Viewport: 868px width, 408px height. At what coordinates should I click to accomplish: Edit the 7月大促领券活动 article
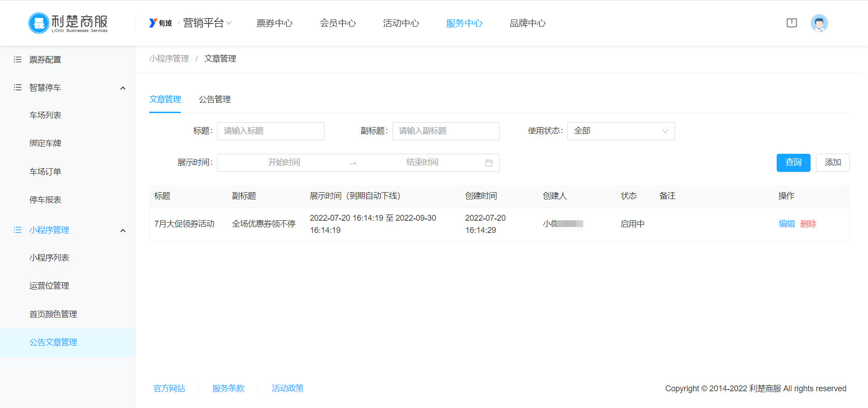787,224
